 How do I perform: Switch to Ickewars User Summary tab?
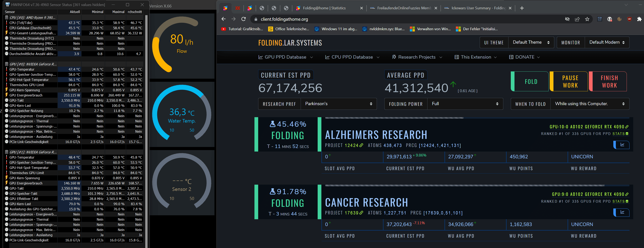pyautogui.click(x=477, y=8)
